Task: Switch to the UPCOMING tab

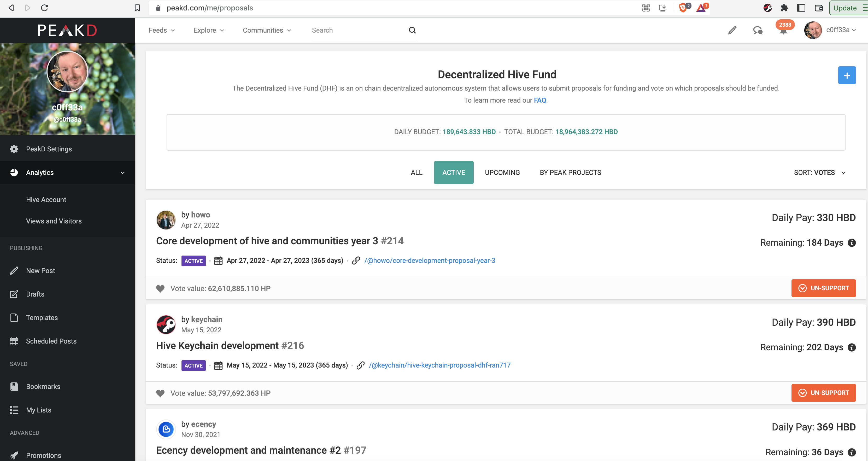Action: point(502,173)
